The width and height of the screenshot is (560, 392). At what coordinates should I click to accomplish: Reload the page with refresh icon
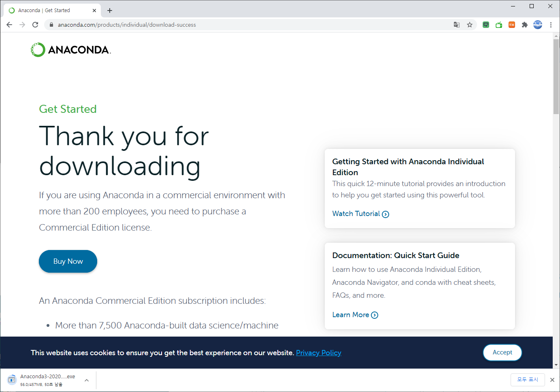point(35,25)
